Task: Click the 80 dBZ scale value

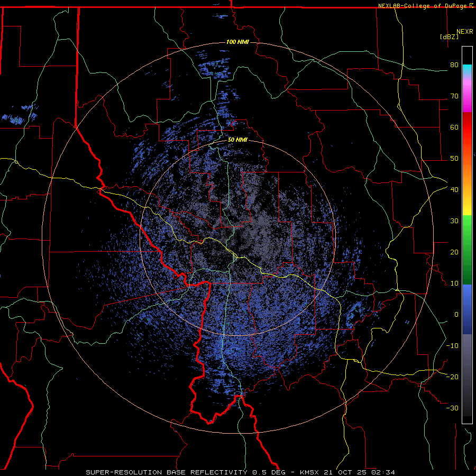Action: point(454,65)
